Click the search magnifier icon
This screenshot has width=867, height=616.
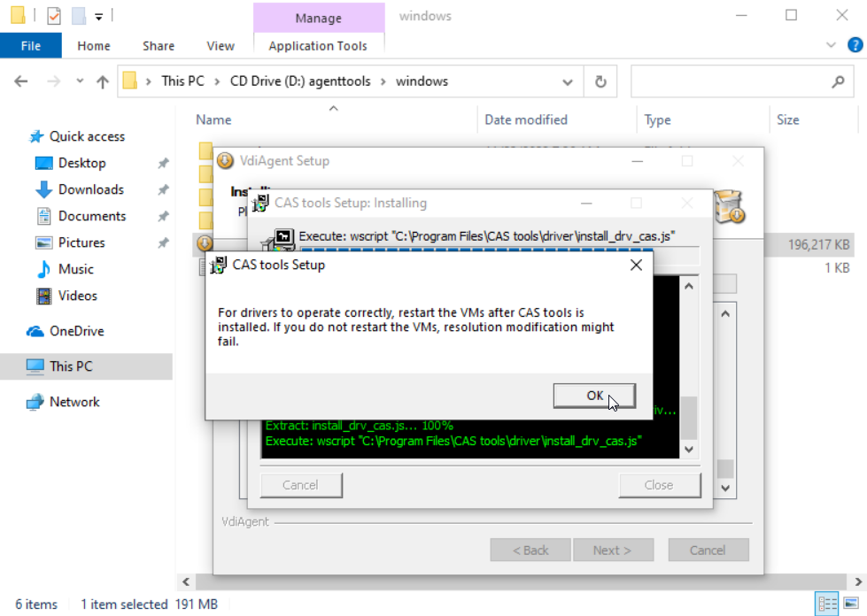point(838,81)
